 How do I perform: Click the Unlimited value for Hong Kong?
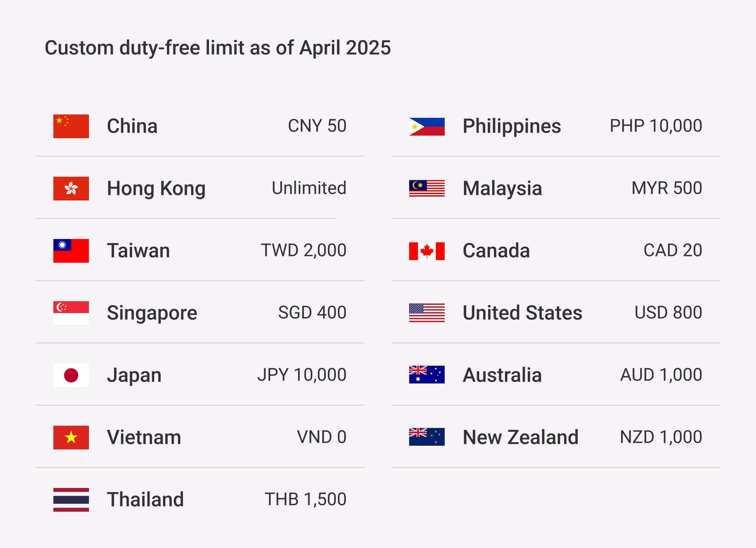coord(309,188)
